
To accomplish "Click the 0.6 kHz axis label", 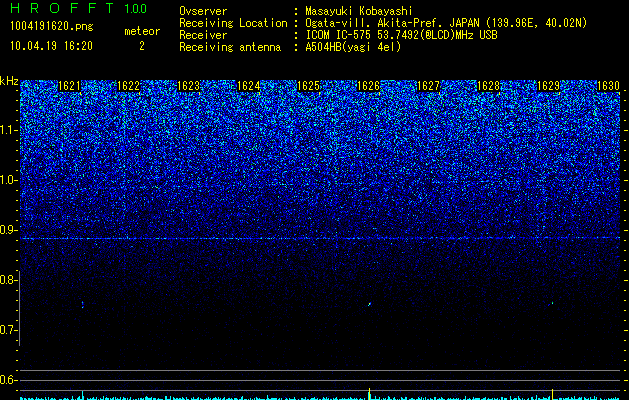I will coord(7,380).
